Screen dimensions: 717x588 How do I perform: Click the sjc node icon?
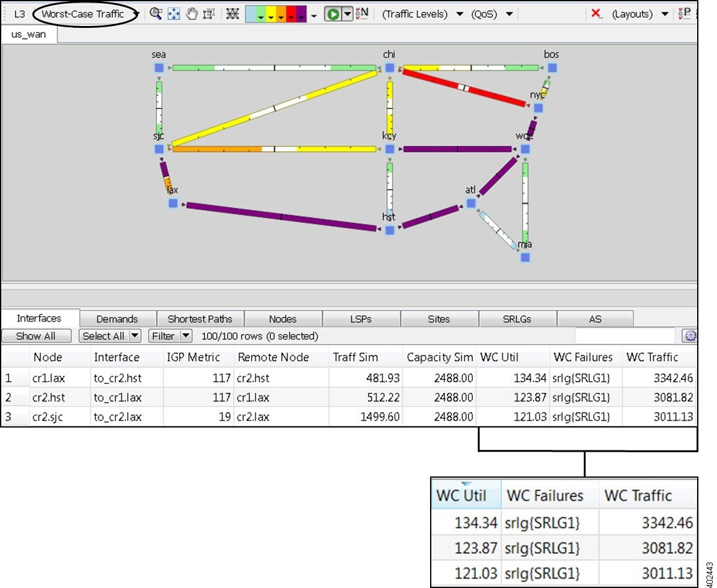(159, 149)
